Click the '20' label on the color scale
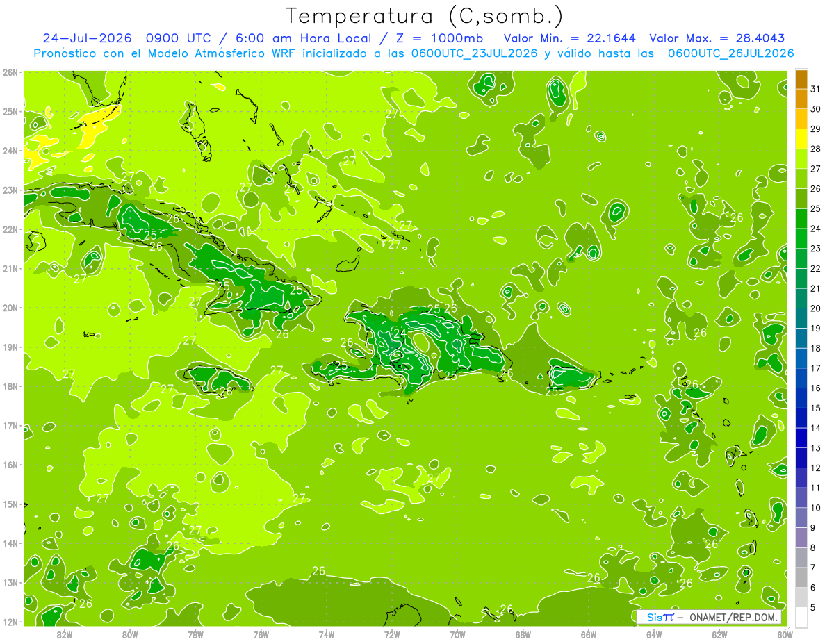 [816, 308]
